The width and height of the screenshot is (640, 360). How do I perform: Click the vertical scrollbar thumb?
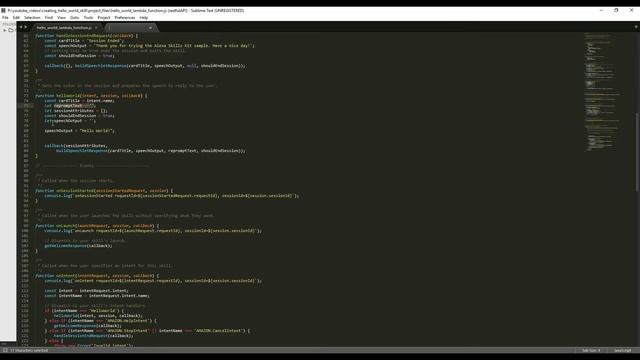click(637, 152)
